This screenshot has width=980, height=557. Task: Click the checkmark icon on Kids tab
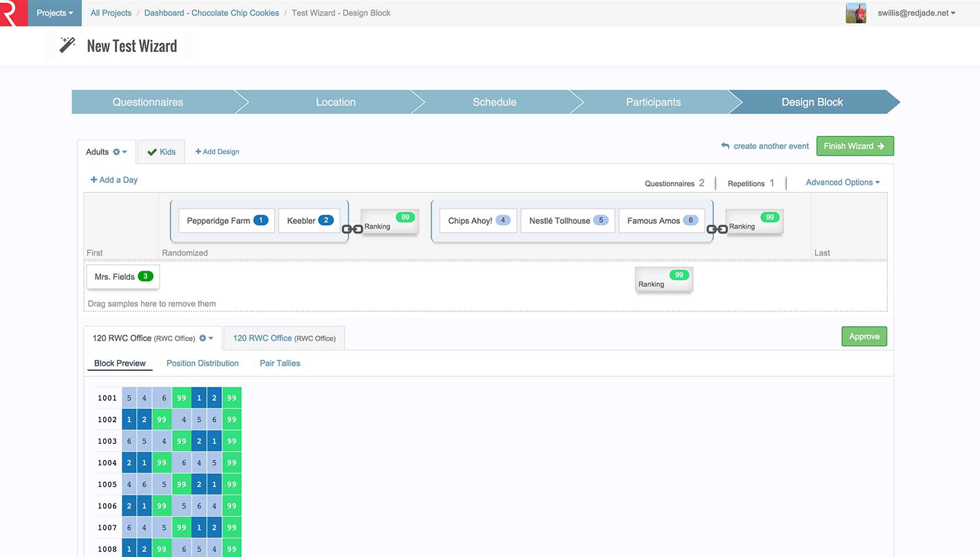(152, 152)
